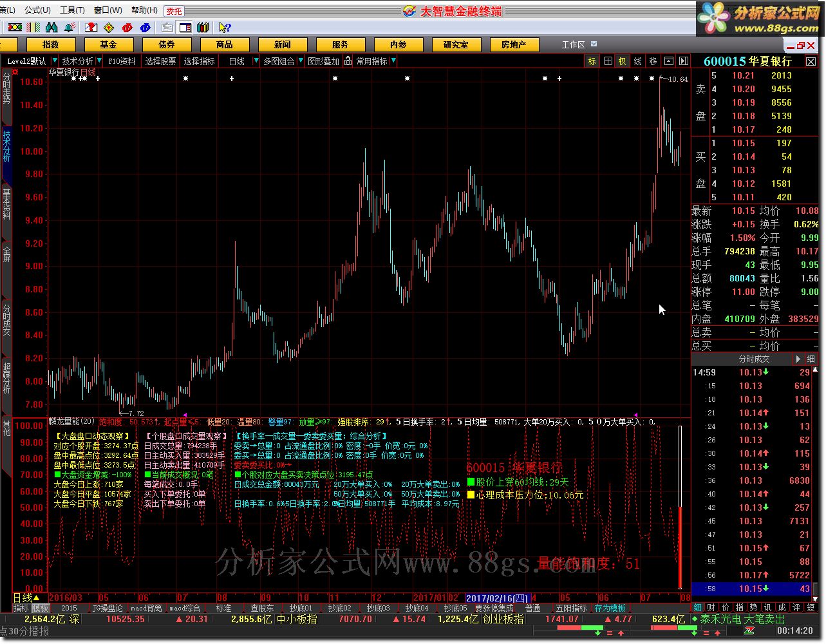The width and height of the screenshot is (826, 644).
Task: Click the 房地产 category button
Action: 514,44
